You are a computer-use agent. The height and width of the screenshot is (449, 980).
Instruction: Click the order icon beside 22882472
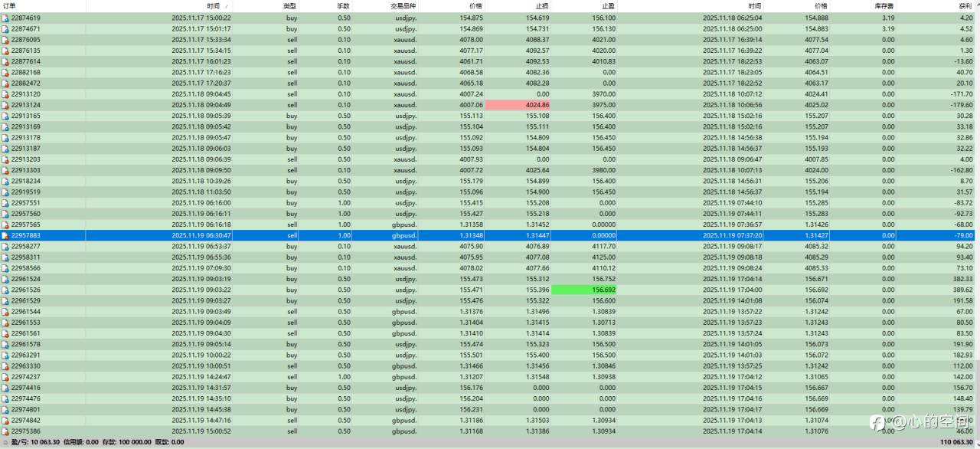5,83
